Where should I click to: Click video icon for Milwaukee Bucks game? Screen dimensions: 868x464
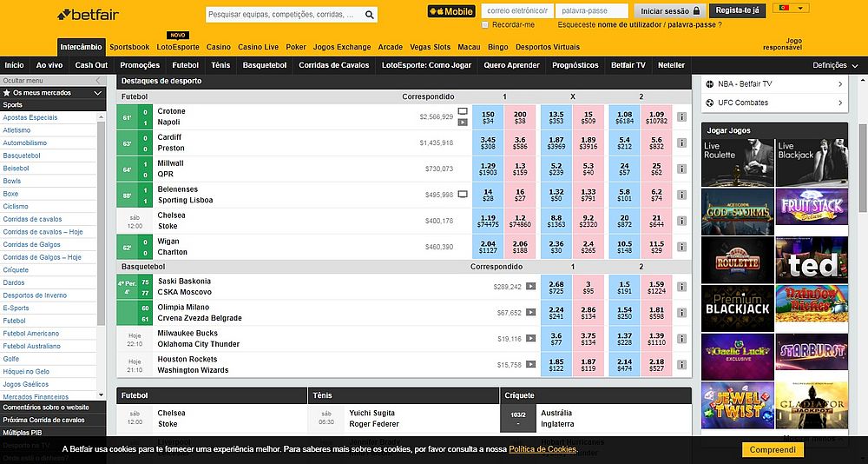coord(531,338)
